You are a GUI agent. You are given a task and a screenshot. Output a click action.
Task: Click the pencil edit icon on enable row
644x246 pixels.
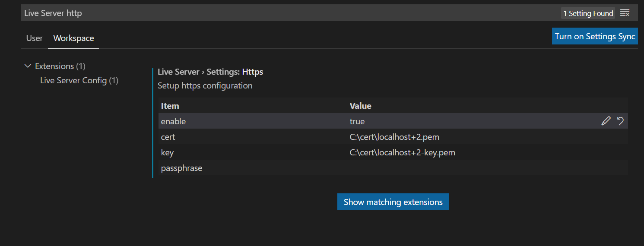(x=606, y=121)
